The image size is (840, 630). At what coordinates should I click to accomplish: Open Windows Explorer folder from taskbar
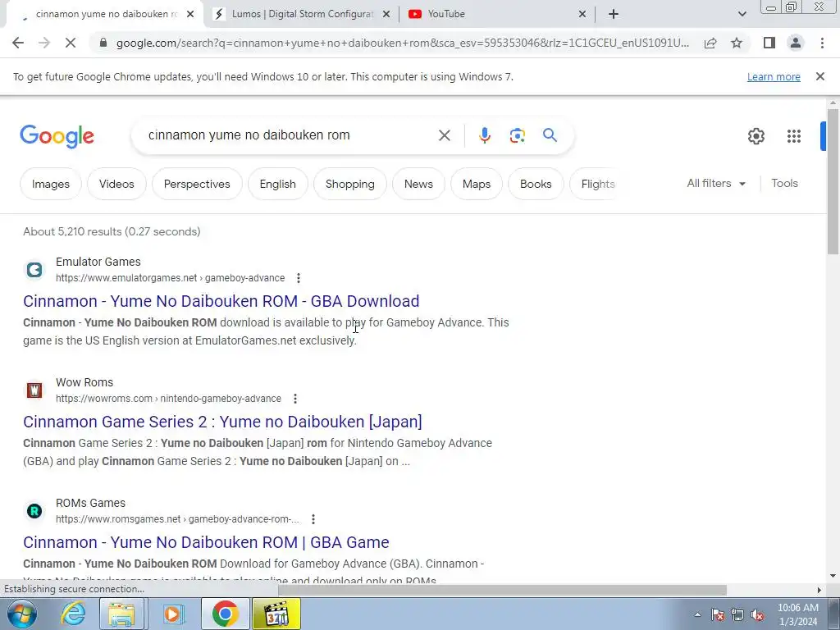click(x=121, y=614)
